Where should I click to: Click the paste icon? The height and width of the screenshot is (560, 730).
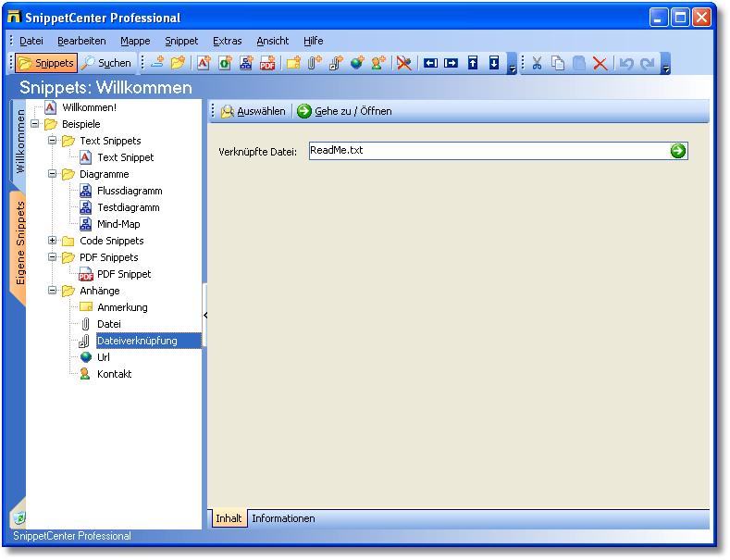point(578,63)
